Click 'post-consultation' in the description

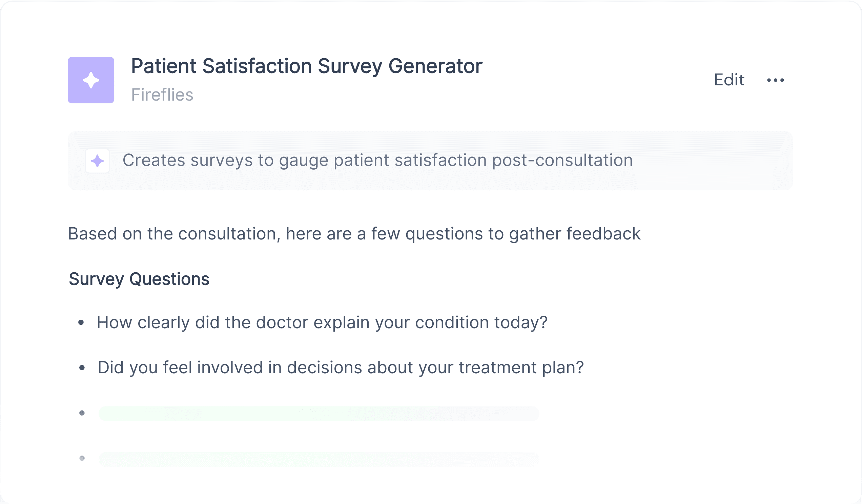[x=562, y=160]
